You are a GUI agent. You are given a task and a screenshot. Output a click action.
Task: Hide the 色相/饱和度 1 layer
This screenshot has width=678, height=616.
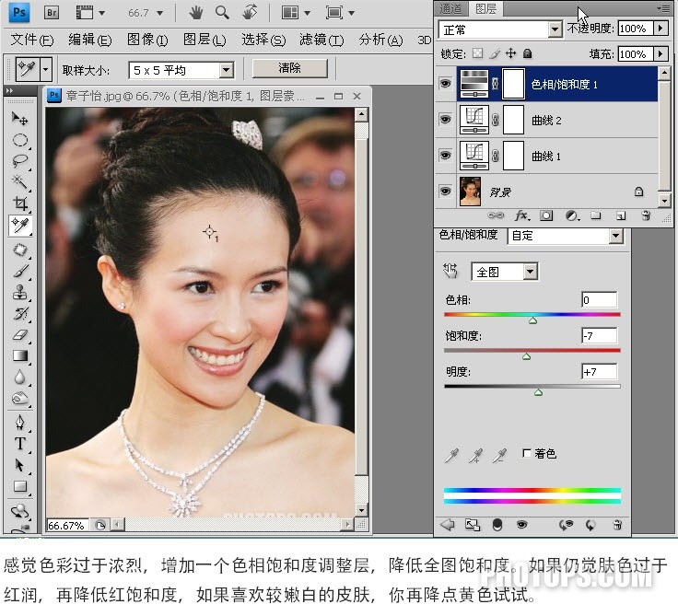445,83
